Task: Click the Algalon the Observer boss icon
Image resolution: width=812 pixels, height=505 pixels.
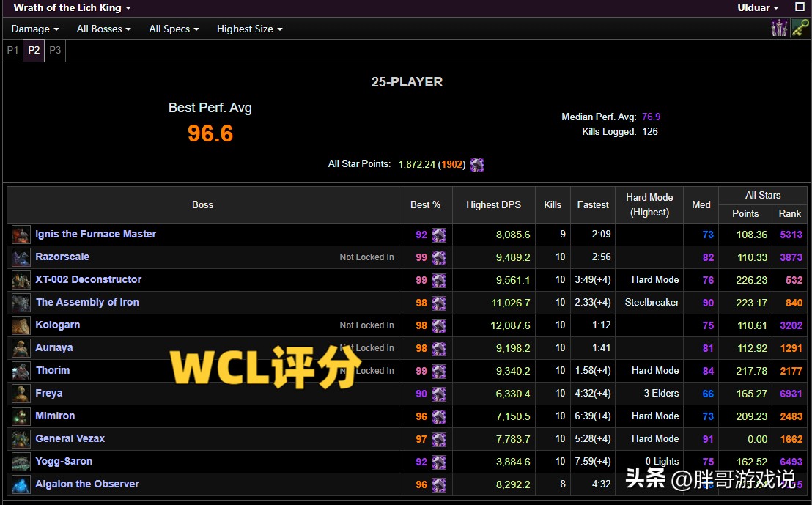Action: click(20, 484)
